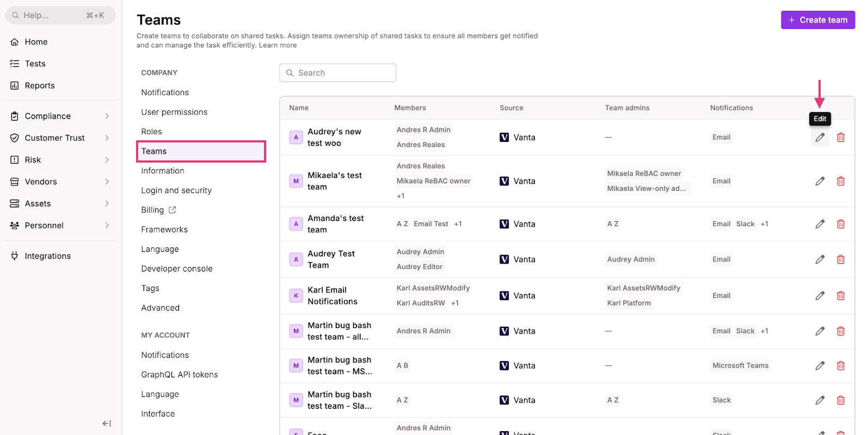
Task: Edit Audrey's new test woo team
Action: [x=820, y=138]
